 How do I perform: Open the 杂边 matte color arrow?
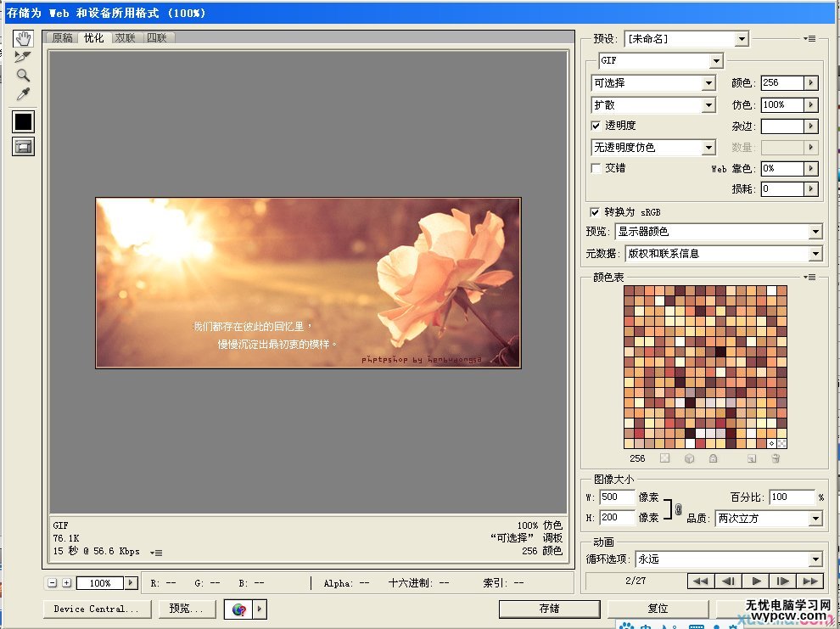click(x=811, y=126)
